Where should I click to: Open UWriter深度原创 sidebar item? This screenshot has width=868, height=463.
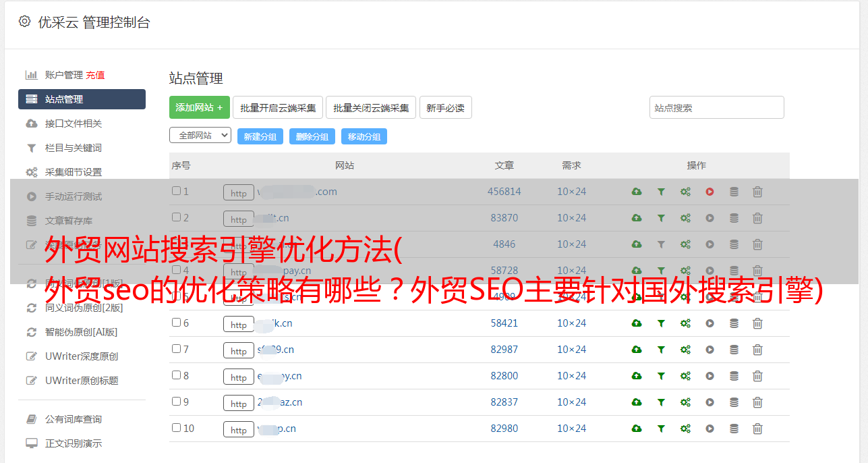point(82,356)
